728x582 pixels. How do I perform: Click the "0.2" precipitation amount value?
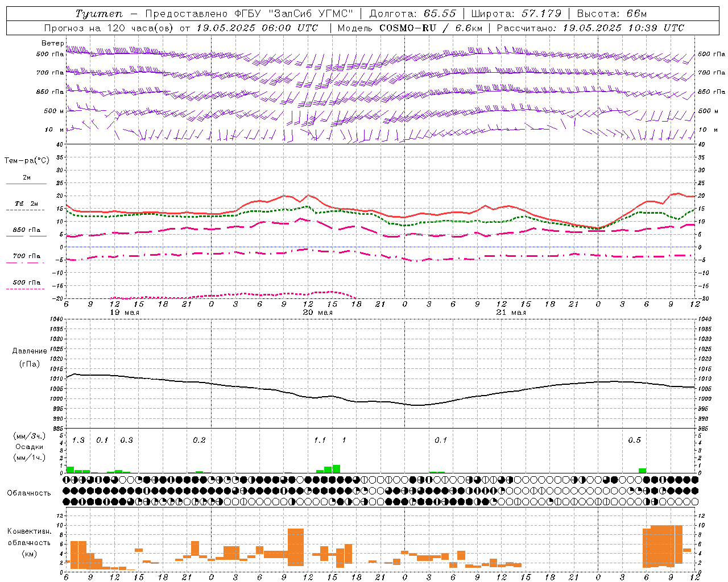199,440
